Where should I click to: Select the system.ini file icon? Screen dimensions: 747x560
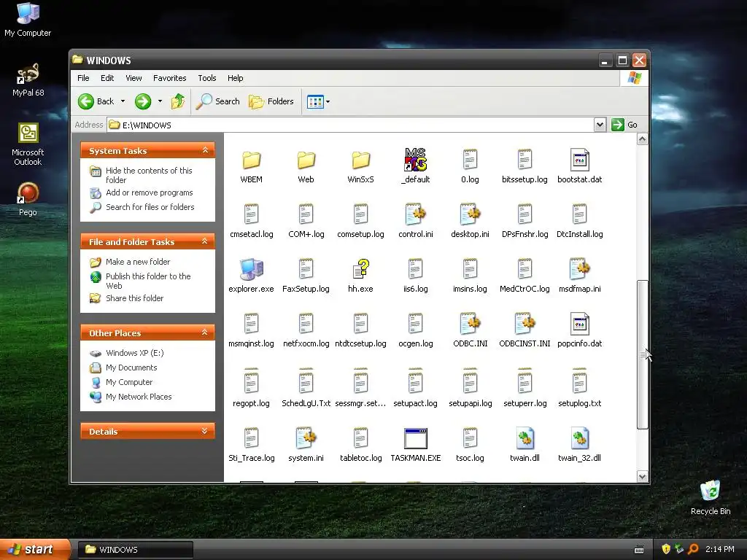pos(306,438)
